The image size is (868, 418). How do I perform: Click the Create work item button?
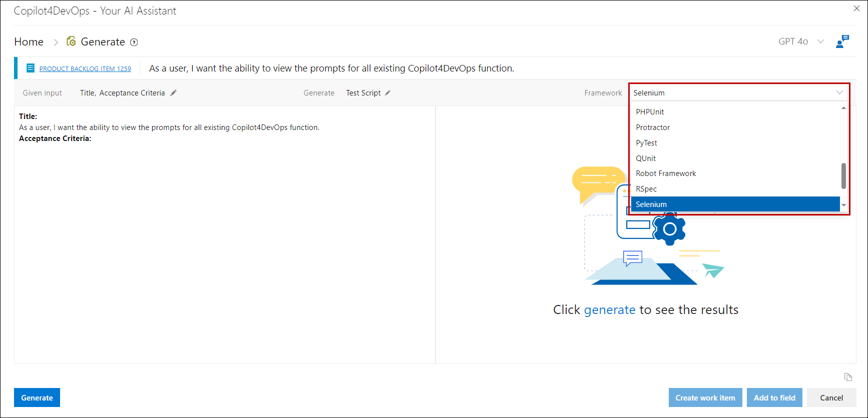705,397
